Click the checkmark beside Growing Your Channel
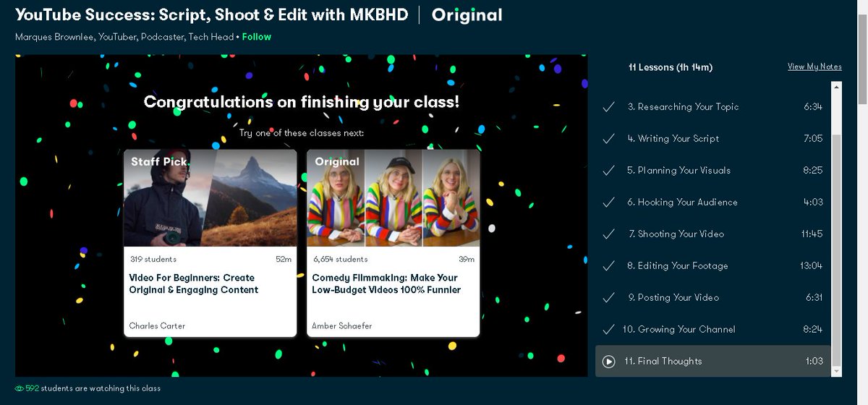The height and width of the screenshot is (405, 868). click(x=608, y=330)
